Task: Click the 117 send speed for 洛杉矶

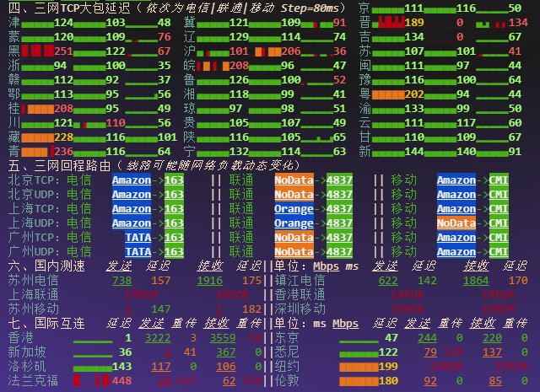Action: point(161,367)
